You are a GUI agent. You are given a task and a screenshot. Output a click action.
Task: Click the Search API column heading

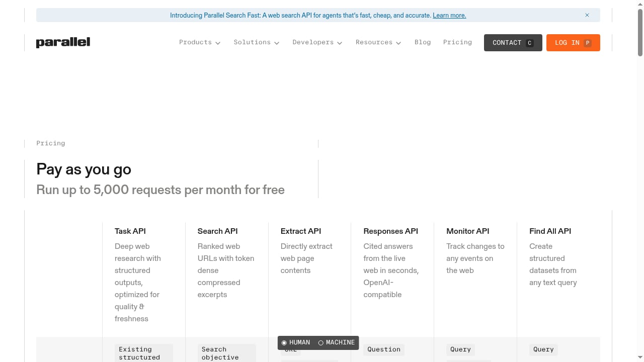pos(217,231)
